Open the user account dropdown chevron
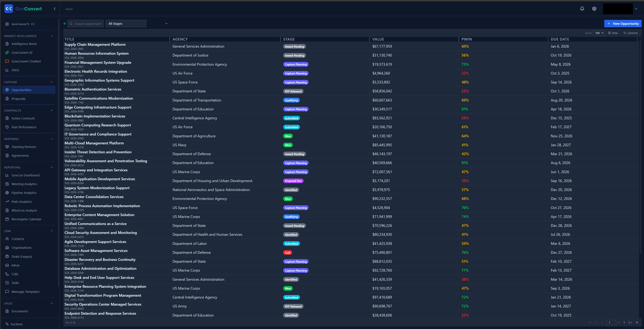 (x=636, y=9)
